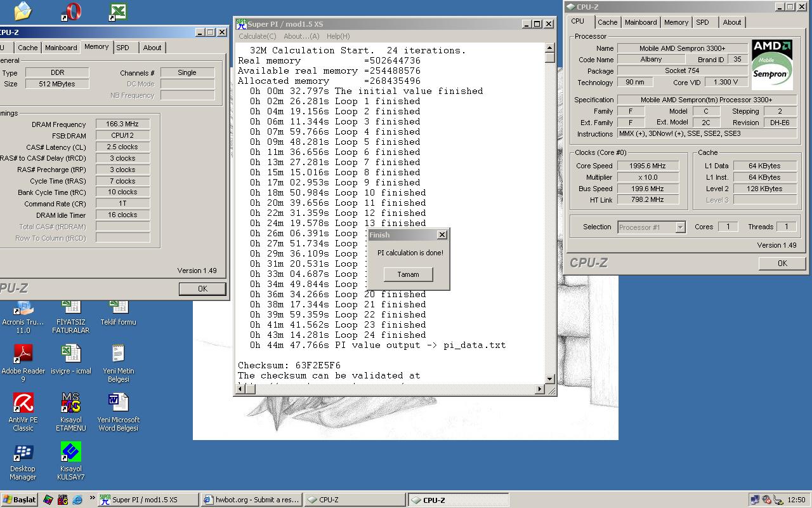This screenshot has height=508, width=812.
Task: Click Super PI title bar app icon
Action: [241, 23]
